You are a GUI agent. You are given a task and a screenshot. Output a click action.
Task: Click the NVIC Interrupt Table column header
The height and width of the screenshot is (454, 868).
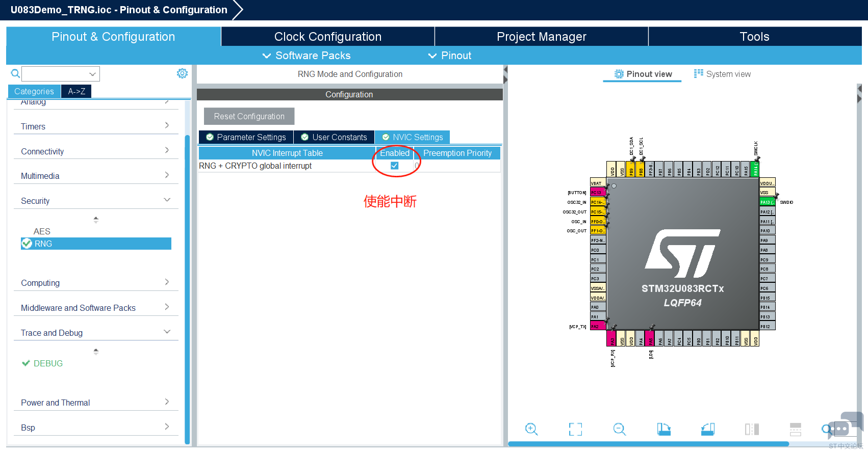point(287,153)
